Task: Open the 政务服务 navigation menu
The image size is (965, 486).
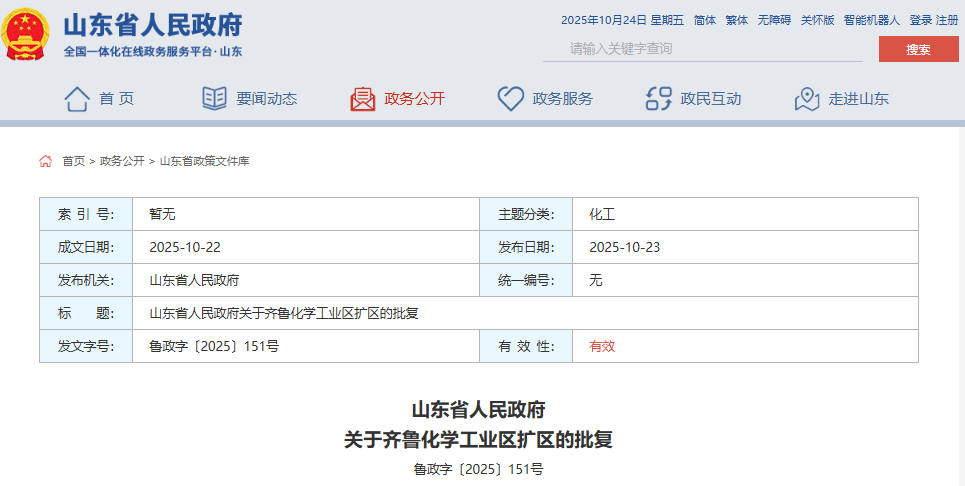Action: point(562,99)
